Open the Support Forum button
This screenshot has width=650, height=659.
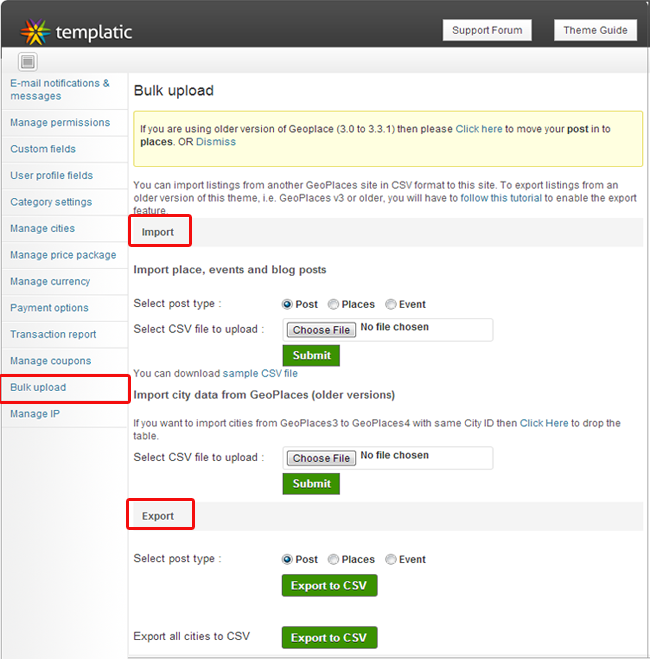tap(487, 30)
